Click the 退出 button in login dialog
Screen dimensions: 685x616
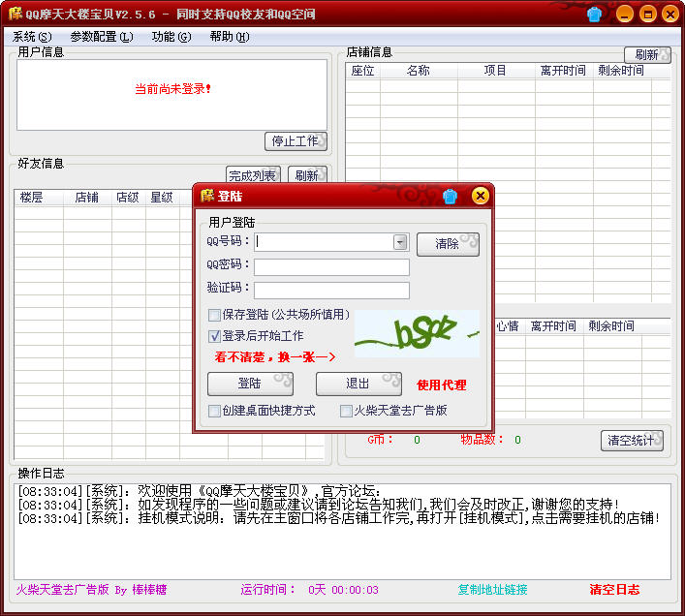pyautogui.click(x=358, y=384)
